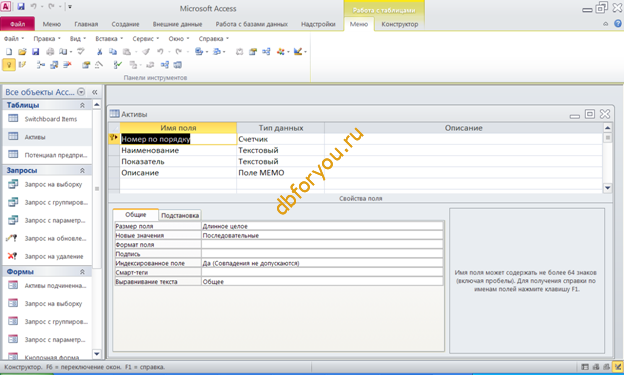Click the Размер поля property value field
Screen dimensions: 624x375
point(322,226)
